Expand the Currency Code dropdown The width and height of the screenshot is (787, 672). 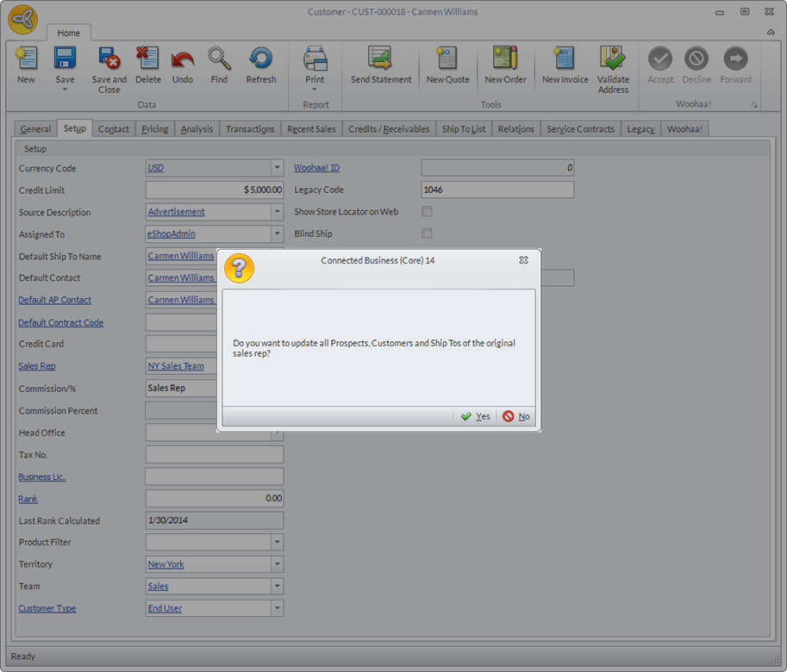[277, 168]
